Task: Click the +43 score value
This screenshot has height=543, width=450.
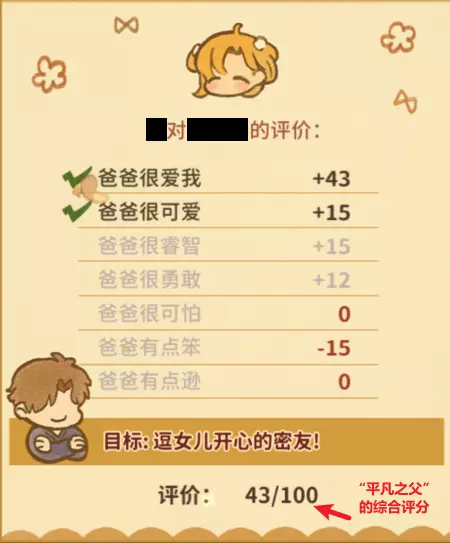Action: tap(331, 179)
